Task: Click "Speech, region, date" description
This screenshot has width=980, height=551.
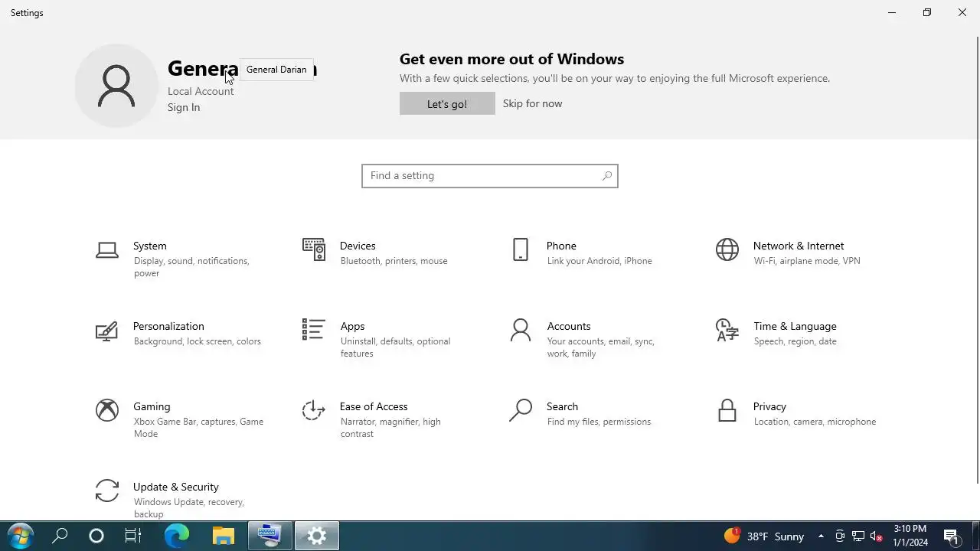Action: [x=795, y=341]
